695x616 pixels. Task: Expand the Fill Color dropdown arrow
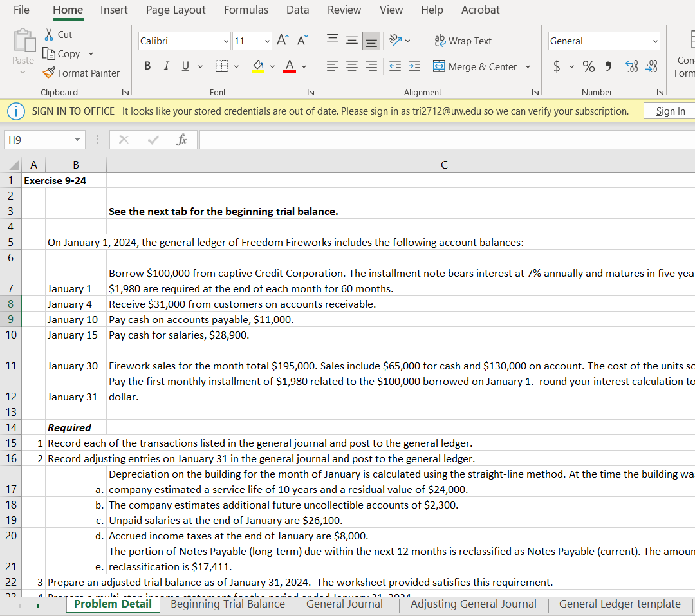(272, 66)
